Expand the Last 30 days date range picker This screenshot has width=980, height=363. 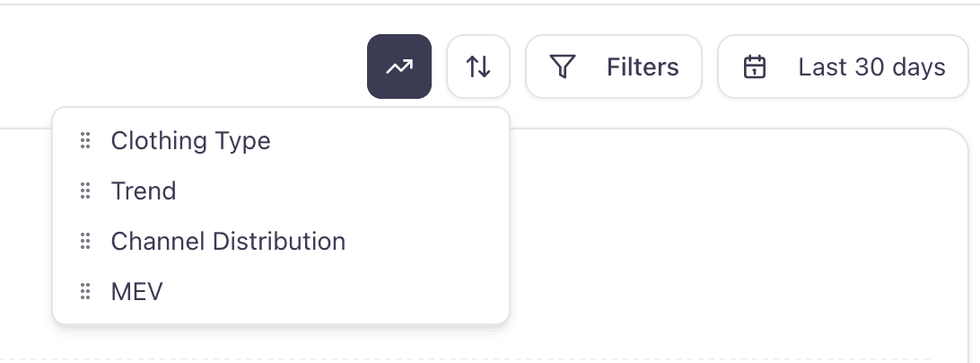(845, 66)
